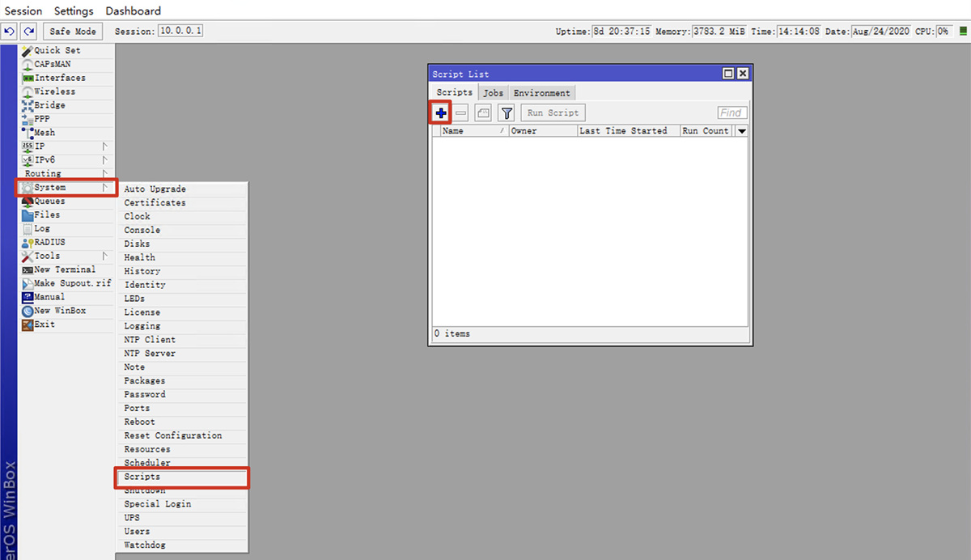The image size is (971, 560).
Task: Click the comment icon in Script List toolbar
Action: pos(483,113)
